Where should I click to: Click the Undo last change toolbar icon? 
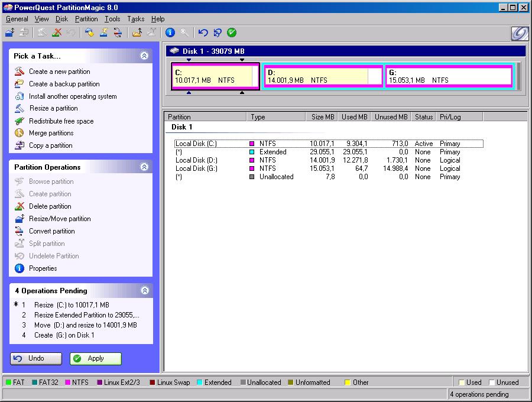pos(203,33)
